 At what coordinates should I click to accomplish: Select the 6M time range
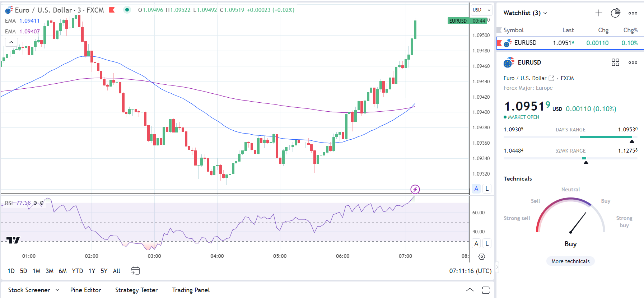click(x=62, y=271)
